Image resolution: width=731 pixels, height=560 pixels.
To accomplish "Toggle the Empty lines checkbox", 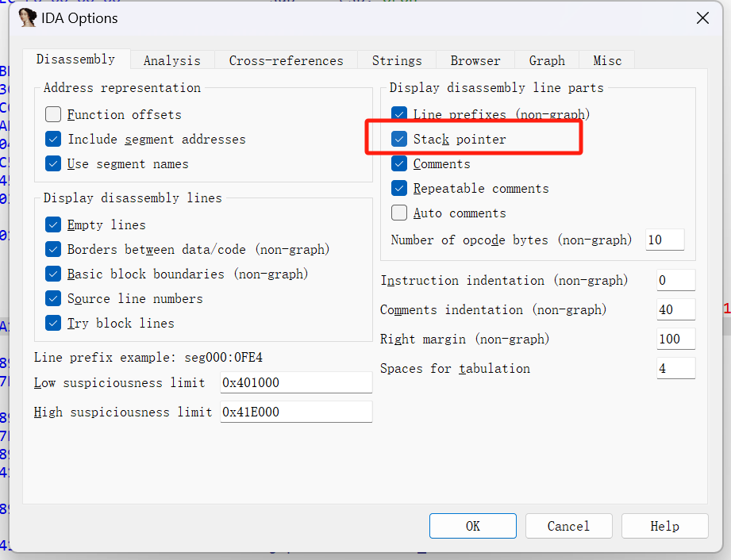I will coord(53,224).
